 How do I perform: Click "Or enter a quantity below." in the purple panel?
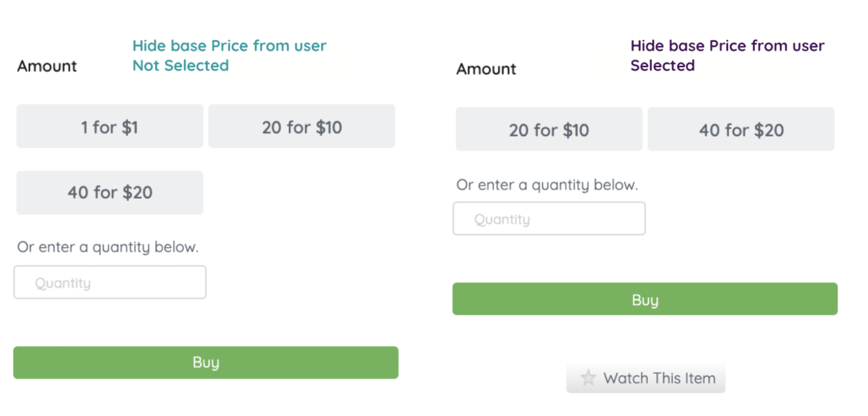[x=547, y=185]
